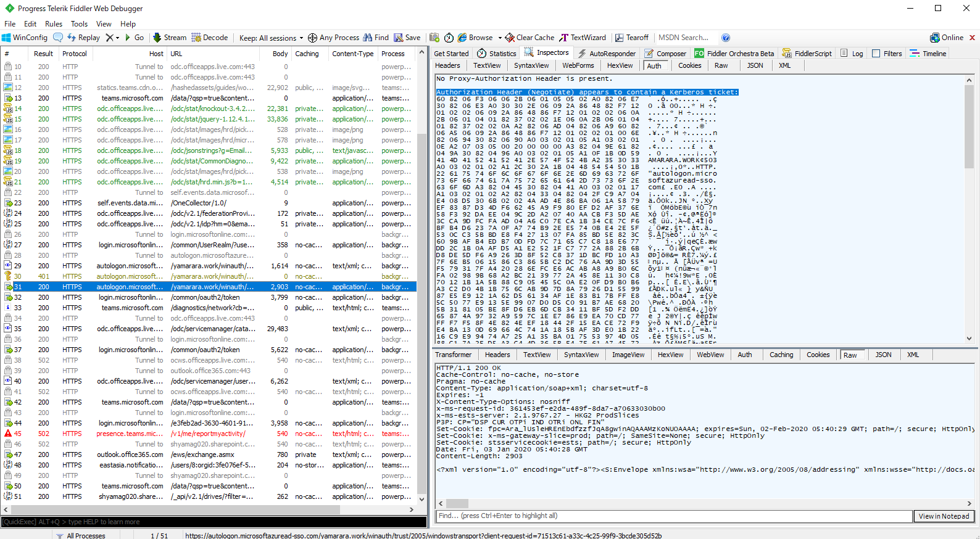Viewport: 980px width, 539px height.
Task: Maximize the Fiddler window
Action: pyautogui.click(x=938, y=8)
